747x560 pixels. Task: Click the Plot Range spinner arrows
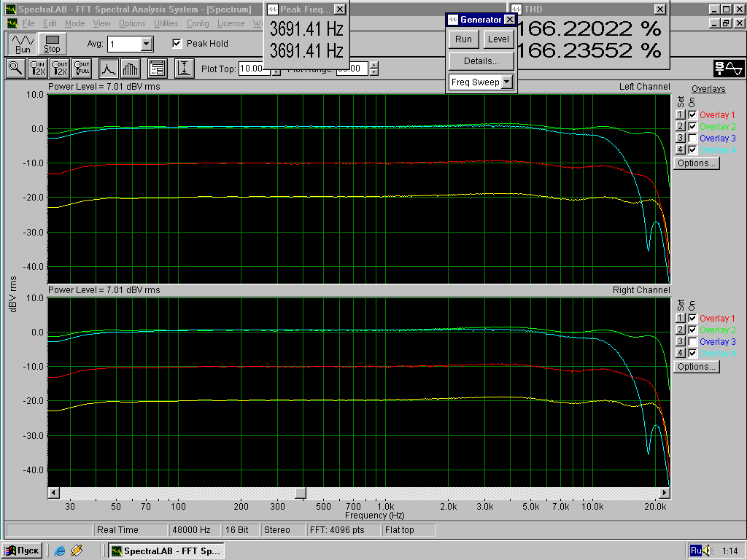[374, 69]
